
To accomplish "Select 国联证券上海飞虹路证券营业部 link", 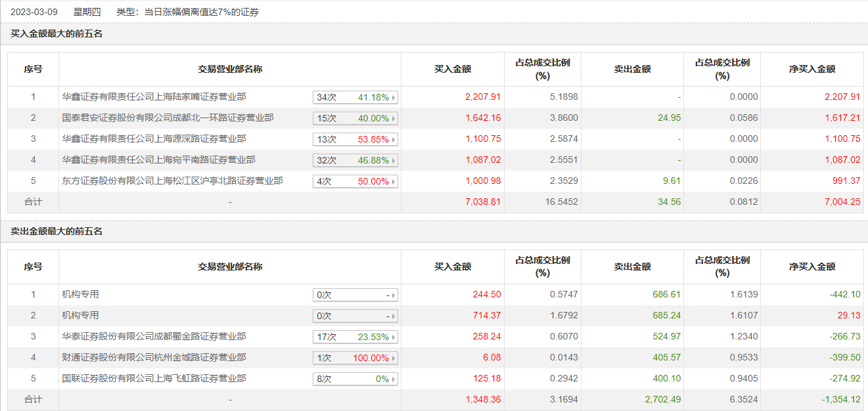I will pos(154,379).
